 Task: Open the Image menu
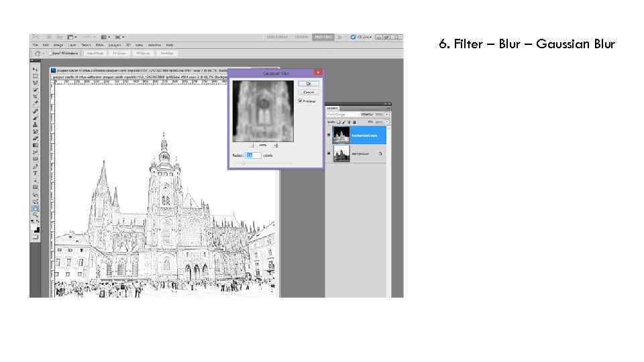[x=58, y=45]
